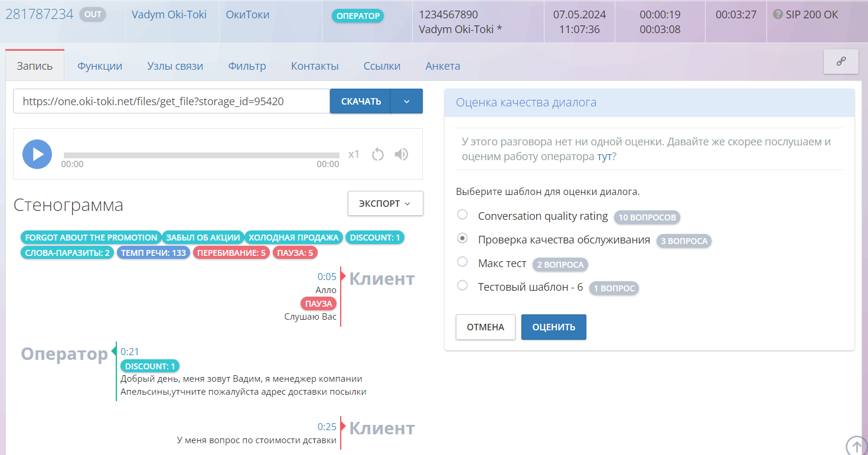
Task: Click the ХОЛОДНАЯ ПРОДАЖА tag
Action: point(293,238)
